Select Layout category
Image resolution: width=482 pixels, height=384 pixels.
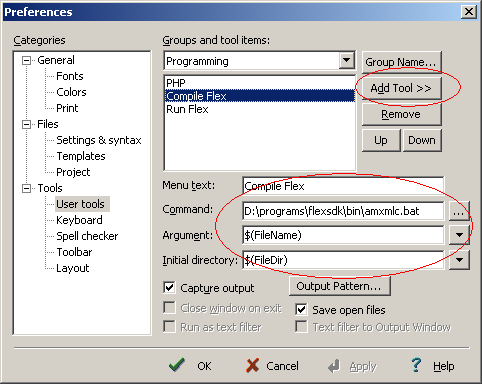[x=73, y=268]
